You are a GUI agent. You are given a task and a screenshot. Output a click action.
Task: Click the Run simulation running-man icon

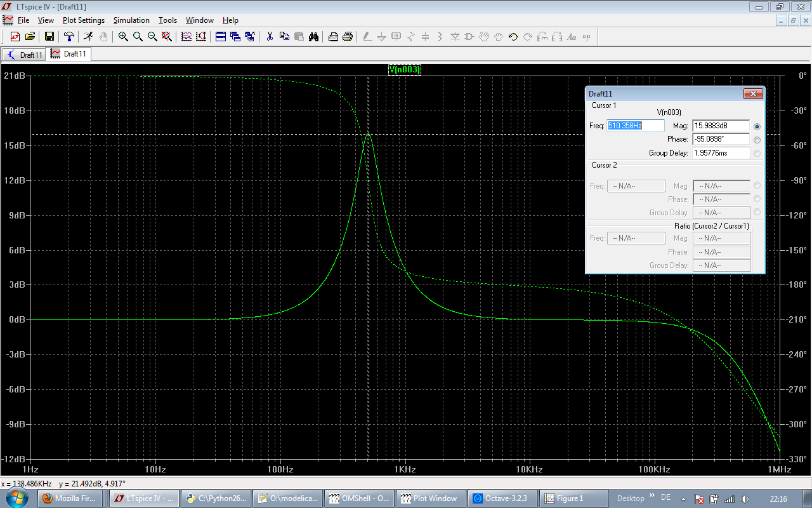tap(88, 37)
